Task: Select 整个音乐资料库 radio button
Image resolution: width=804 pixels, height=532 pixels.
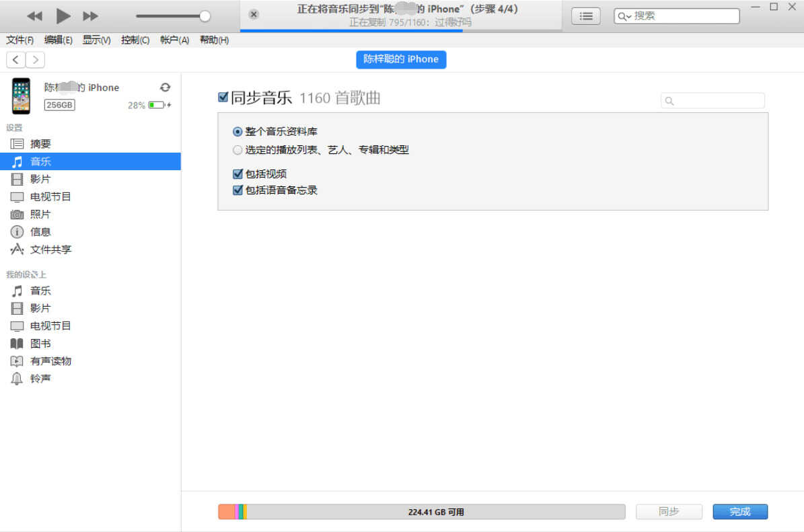Action: tap(237, 132)
